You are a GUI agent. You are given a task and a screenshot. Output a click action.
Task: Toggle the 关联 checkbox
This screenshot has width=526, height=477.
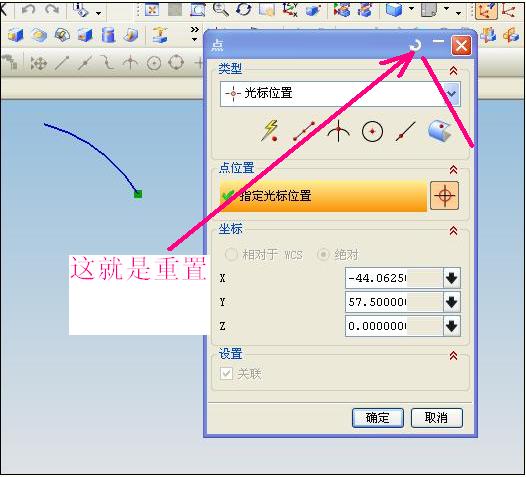point(226,373)
